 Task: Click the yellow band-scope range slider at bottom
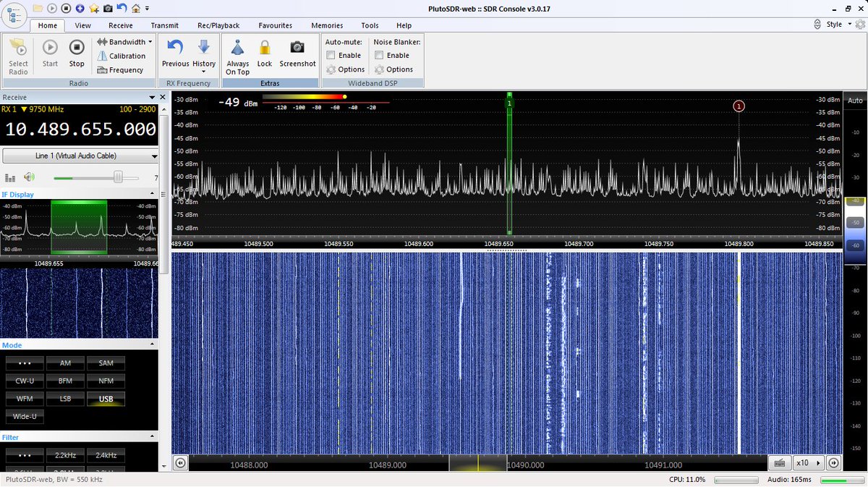477,463
